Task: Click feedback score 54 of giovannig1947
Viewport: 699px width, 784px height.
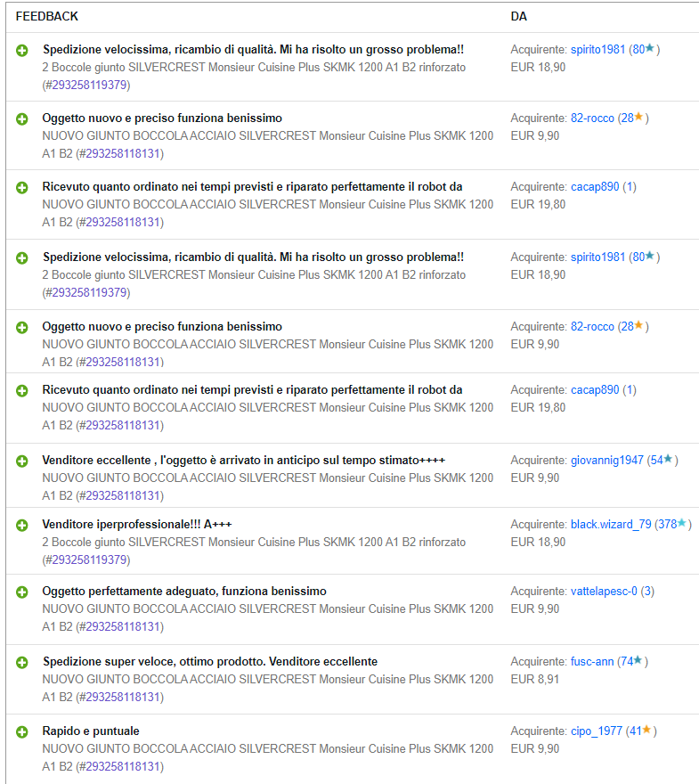Action: [656, 460]
